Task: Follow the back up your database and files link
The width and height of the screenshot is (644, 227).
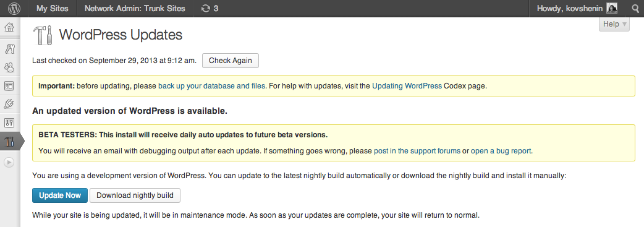Action: (x=211, y=86)
